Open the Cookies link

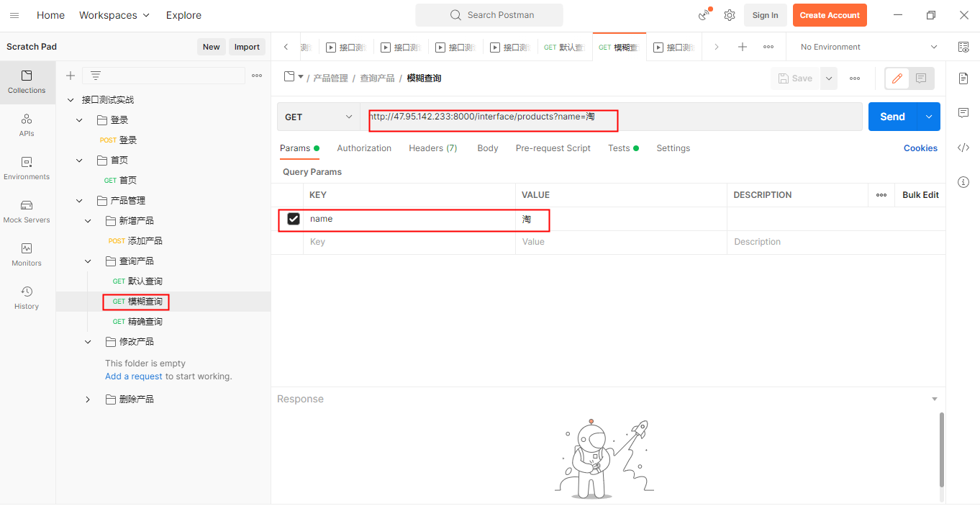click(920, 148)
